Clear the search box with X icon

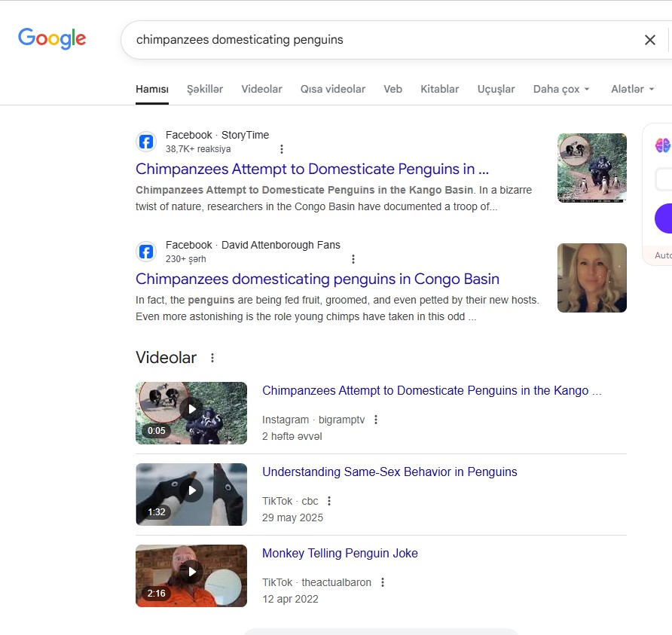point(649,40)
